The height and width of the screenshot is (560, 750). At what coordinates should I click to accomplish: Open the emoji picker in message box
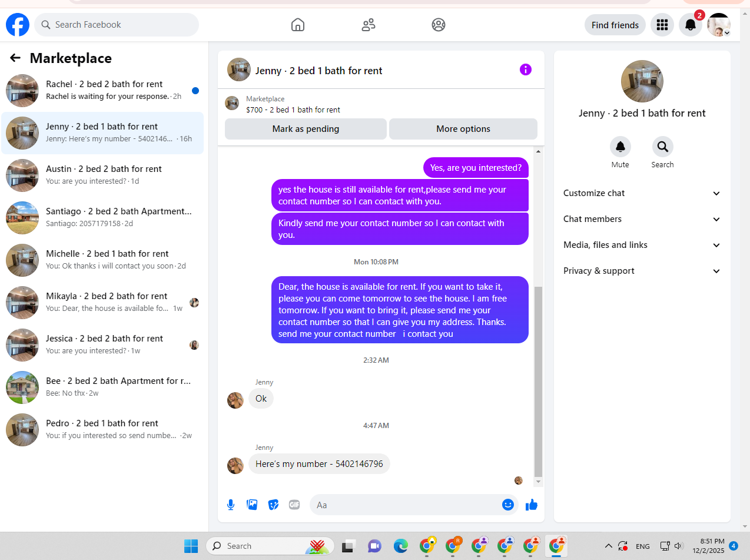(508, 505)
